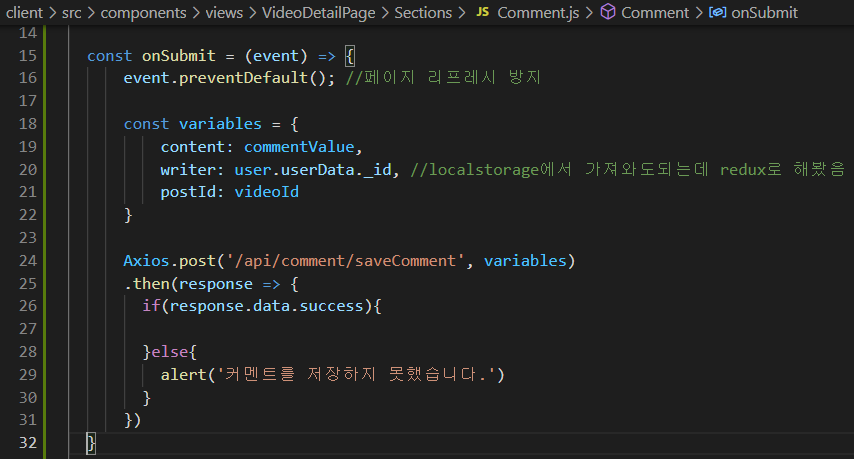The height and width of the screenshot is (459, 854).
Task: Select 'src' in the breadcrumb path
Action: tap(72, 13)
